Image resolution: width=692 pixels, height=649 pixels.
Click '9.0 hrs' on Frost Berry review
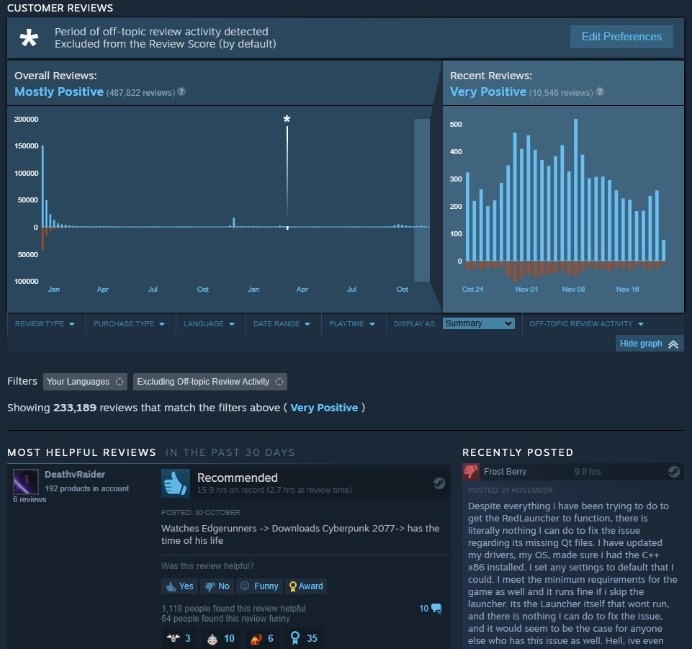tap(587, 472)
